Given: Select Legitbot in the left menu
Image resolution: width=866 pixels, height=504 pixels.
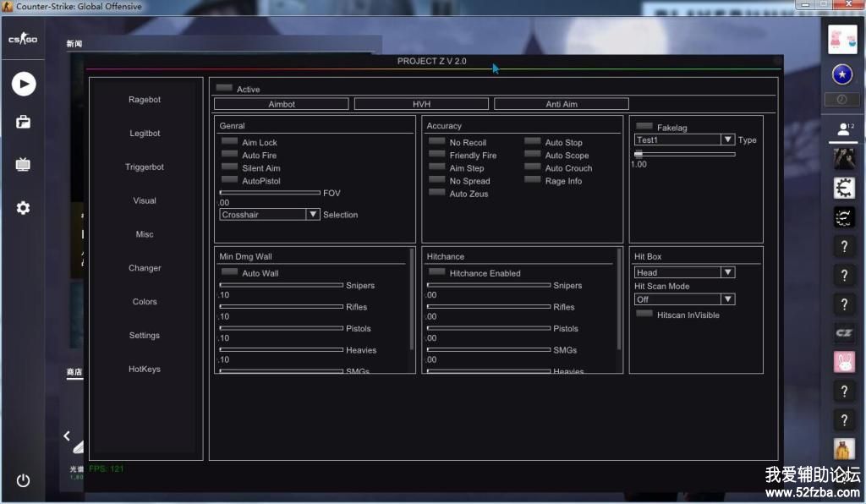Looking at the screenshot, I should (145, 133).
